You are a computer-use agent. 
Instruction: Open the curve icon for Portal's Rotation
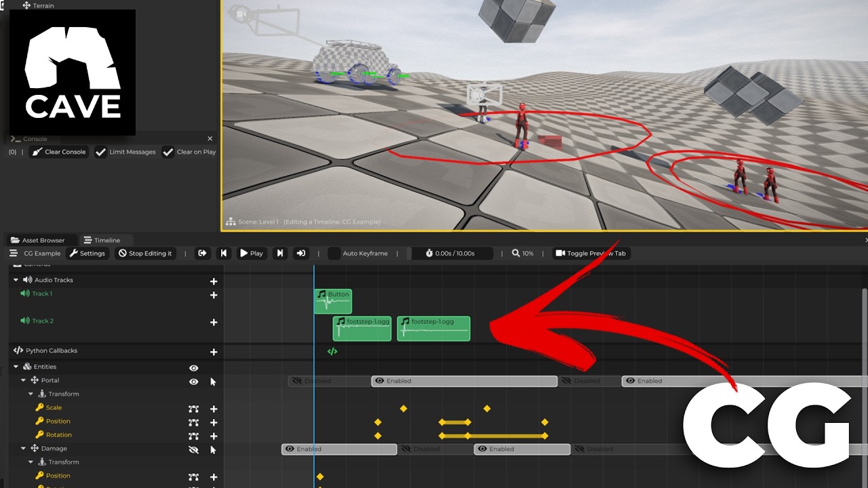[x=193, y=436]
